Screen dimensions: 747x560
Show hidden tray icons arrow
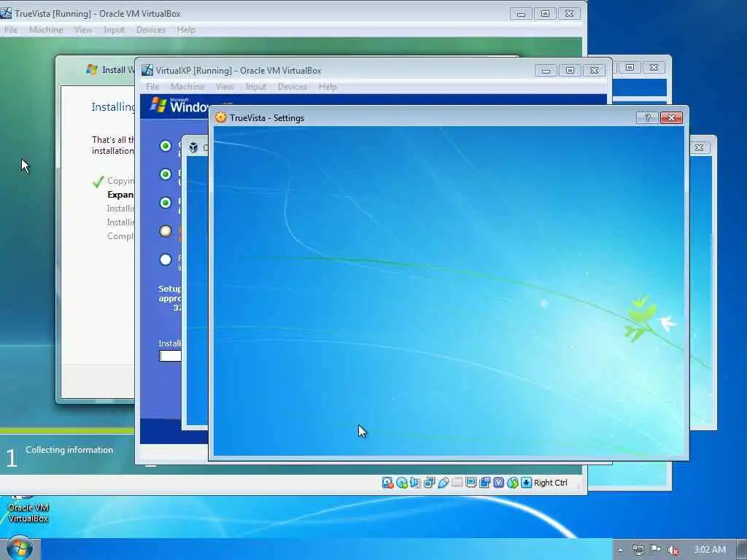point(620,550)
